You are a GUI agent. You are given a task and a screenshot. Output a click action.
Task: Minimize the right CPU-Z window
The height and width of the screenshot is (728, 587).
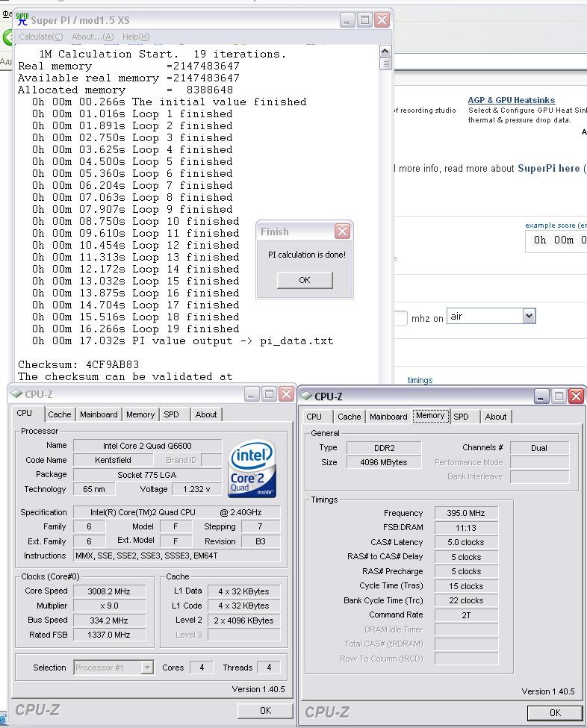coord(541,396)
